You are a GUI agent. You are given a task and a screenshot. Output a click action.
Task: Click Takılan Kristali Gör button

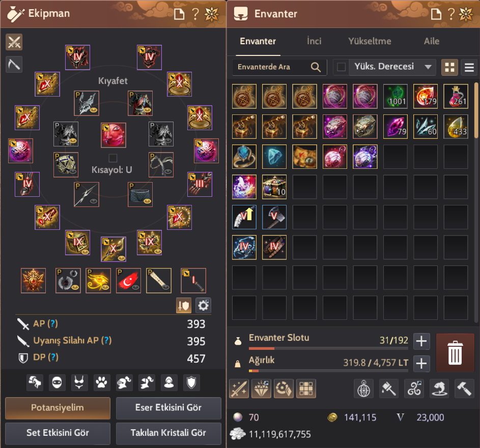click(x=168, y=433)
